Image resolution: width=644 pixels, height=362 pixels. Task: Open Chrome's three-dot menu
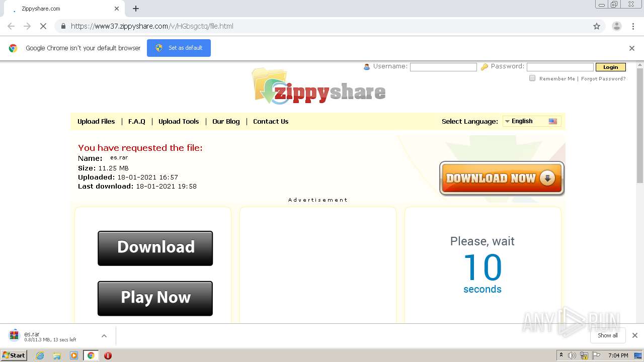point(633,26)
